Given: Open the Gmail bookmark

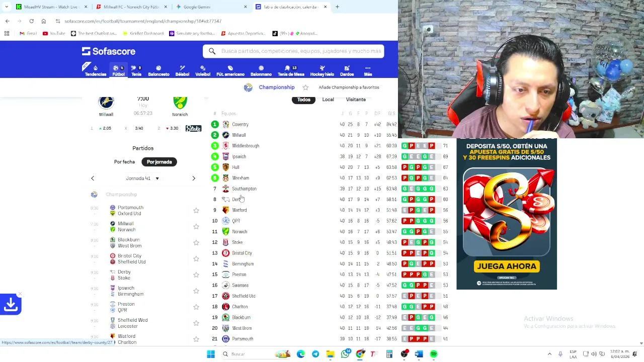Looking at the screenshot, I should coord(28,34).
